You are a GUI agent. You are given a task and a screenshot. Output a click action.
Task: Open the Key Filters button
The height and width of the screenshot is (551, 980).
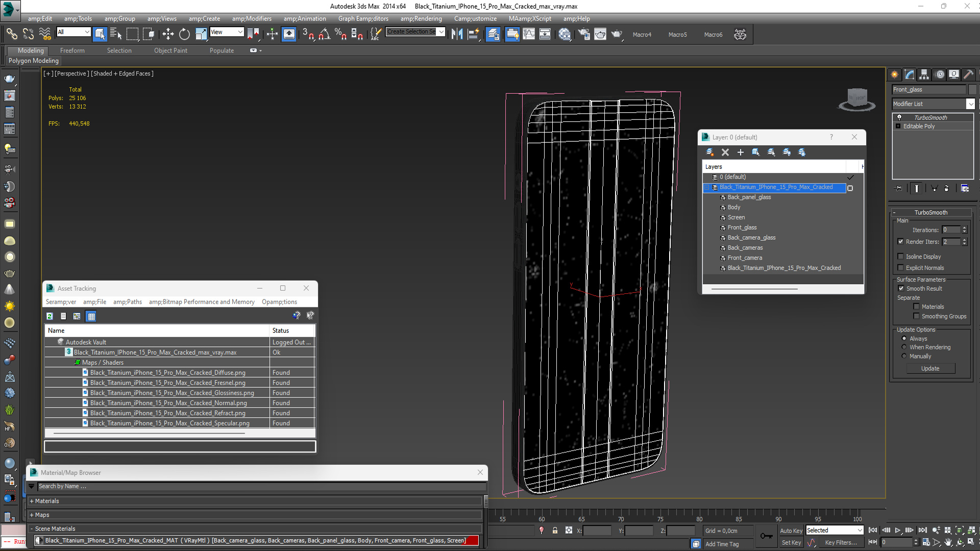[841, 542]
